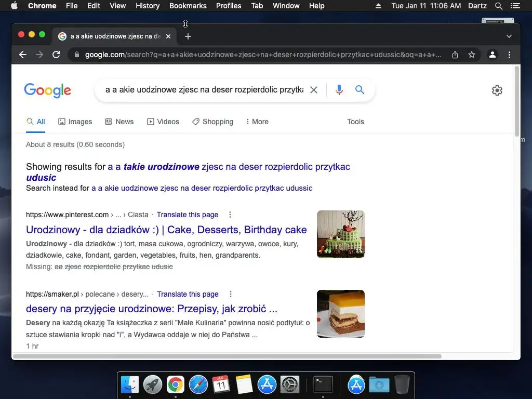Open the Notification Center icon
Image resolution: width=532 pixels, height=399 pixels.
515,6
